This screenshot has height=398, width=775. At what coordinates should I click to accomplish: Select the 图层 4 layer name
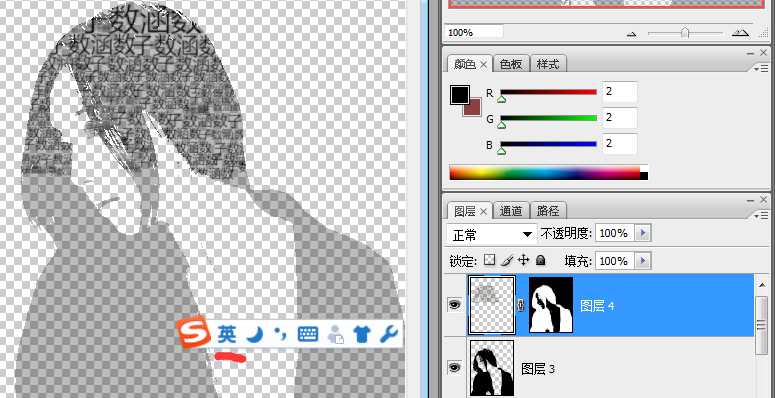pos(597,306)
